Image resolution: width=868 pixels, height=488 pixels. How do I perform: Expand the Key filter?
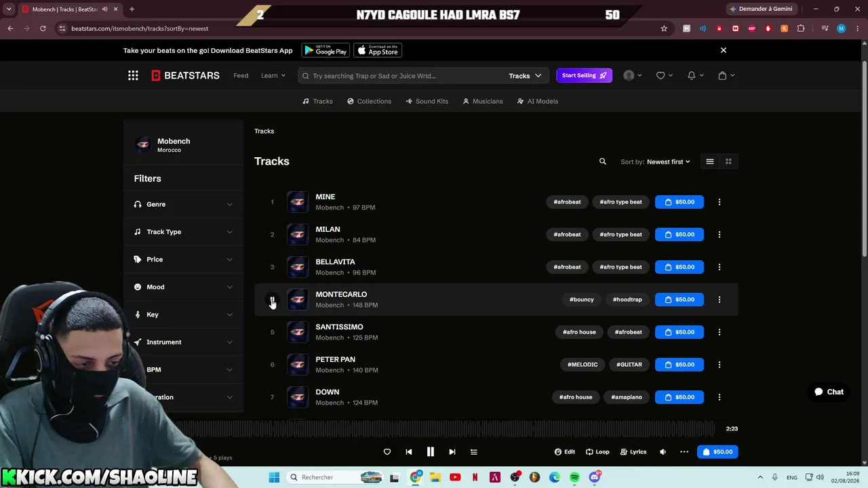[x=183, y=314]
